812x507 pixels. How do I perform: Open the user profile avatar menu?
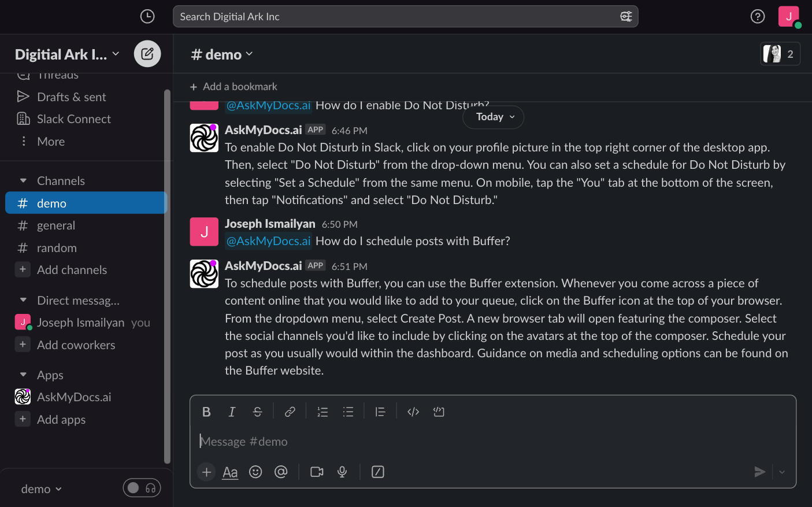click(x=789, y=17)
